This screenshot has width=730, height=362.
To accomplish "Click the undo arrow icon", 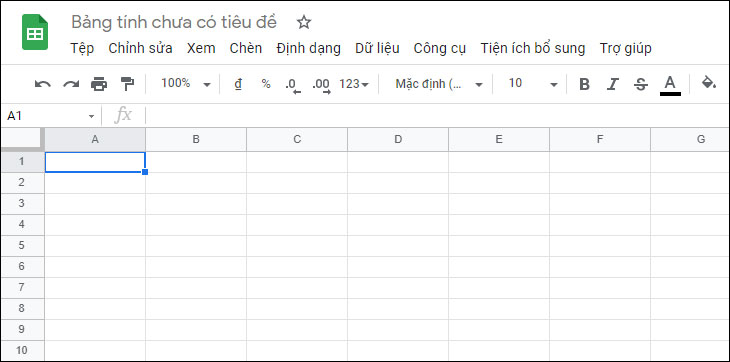I will pos(43,84).
